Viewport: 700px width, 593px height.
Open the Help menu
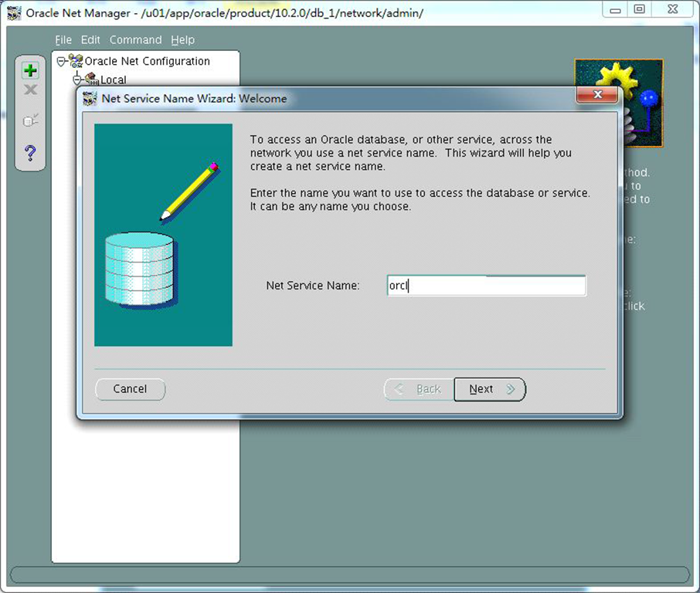(x=182, y=39)
